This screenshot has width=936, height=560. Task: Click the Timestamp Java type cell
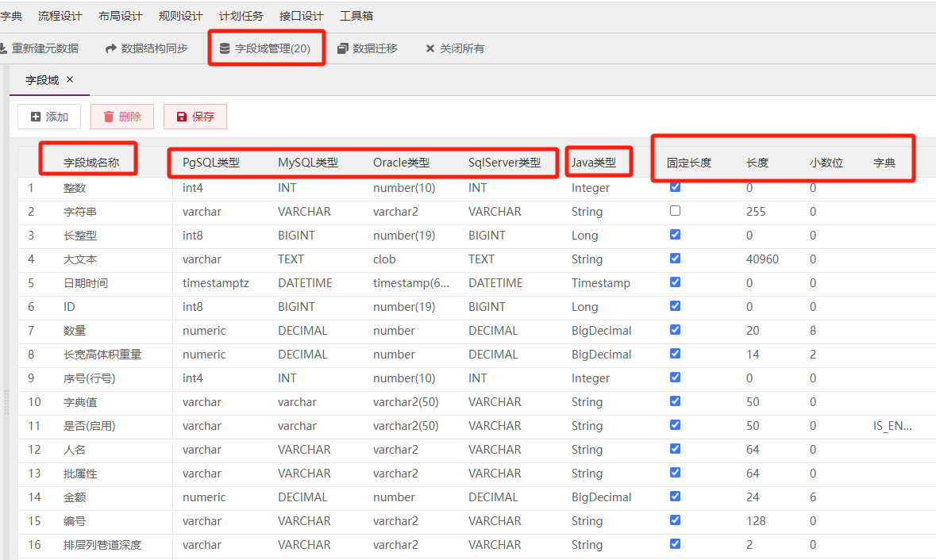click(600, 283)
